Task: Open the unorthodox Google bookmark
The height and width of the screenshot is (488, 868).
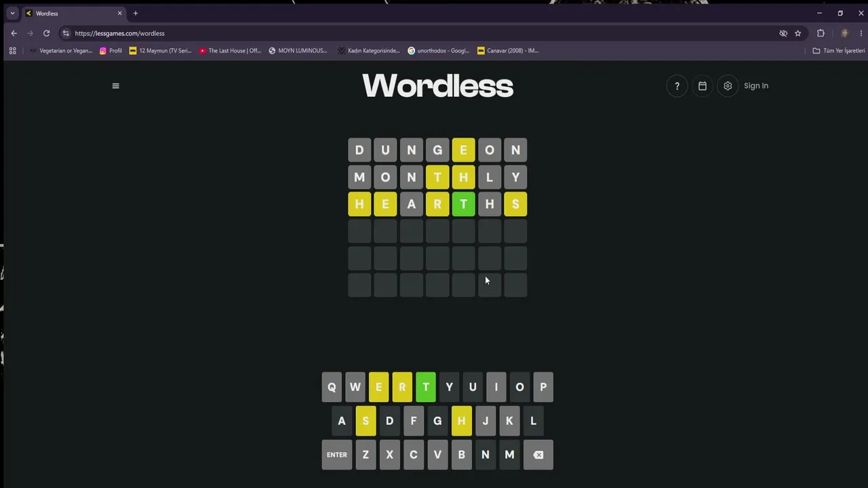Action: pos(438,51)
